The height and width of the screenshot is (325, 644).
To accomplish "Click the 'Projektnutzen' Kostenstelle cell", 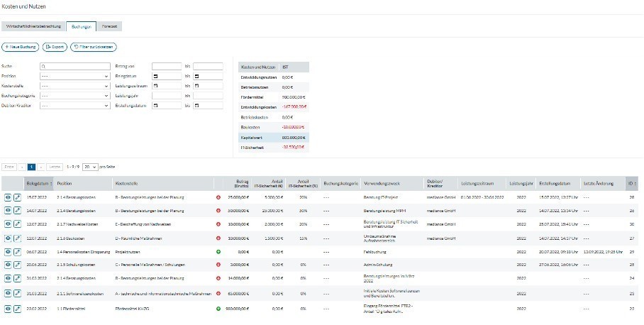I will [x=128, y=252].
